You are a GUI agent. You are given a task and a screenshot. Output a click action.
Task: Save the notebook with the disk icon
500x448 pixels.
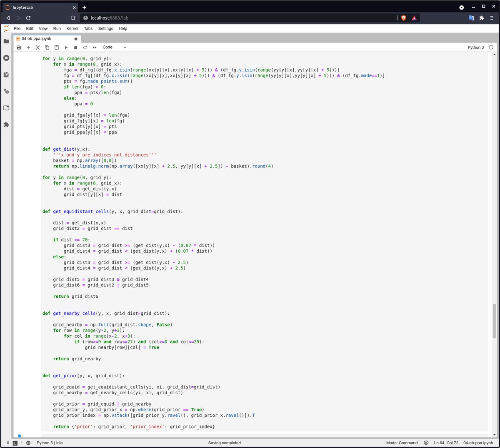(x=19, y=47)
